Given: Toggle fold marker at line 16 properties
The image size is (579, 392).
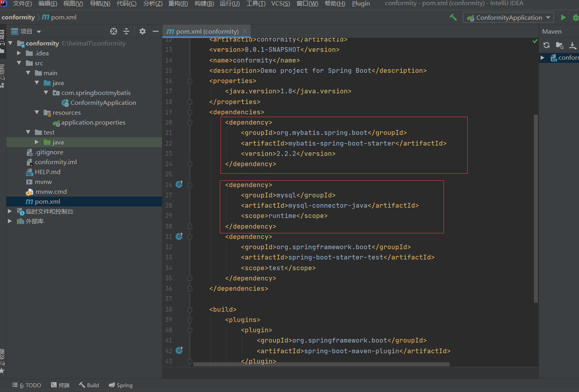Looking at the screenshot, I should (x=190, y=81).
